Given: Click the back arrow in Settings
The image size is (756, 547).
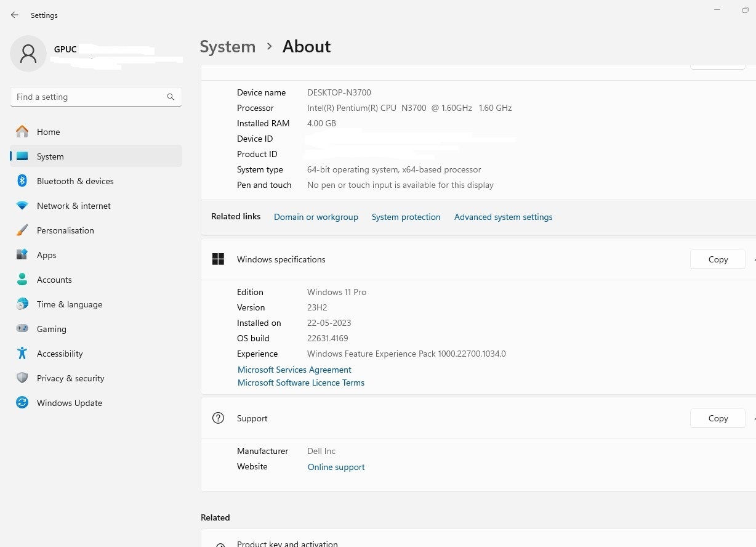Looking at the screenshot, I should pyautogui.click(x=15, y=15).
